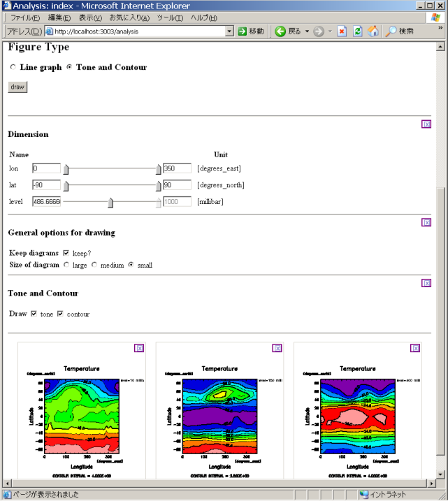Close the Tone and Contour section X icon

426,283
